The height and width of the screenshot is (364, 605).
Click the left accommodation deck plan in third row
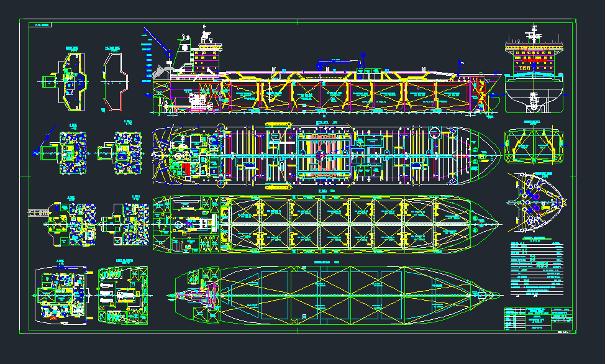tap(65, 222)
